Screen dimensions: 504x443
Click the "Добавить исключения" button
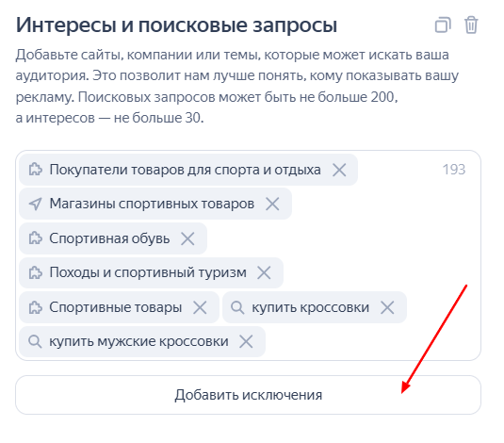click(248, 395)
